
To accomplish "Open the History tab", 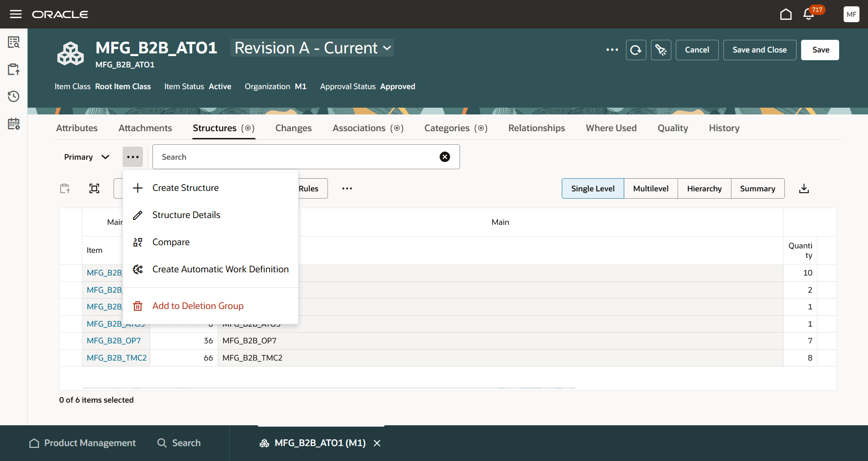I will click(x=724, y=128).
